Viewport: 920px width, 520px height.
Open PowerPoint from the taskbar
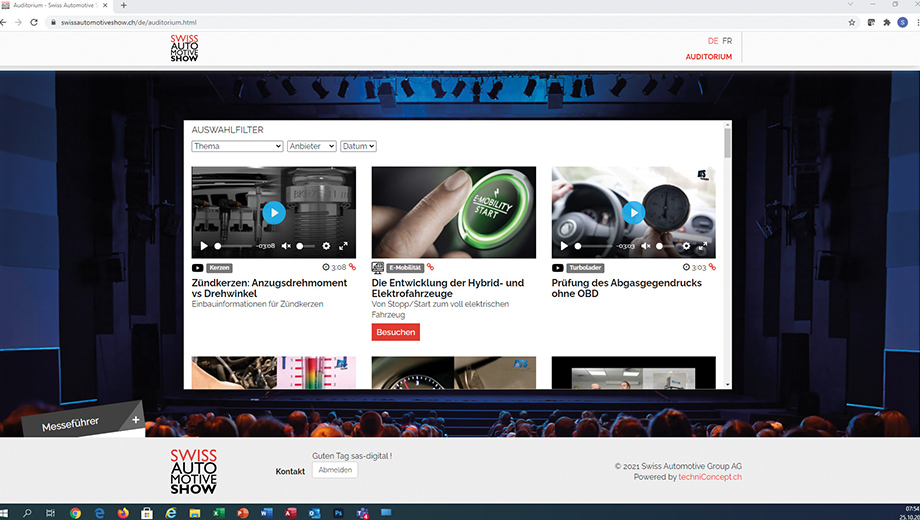[x=242, y=513]
